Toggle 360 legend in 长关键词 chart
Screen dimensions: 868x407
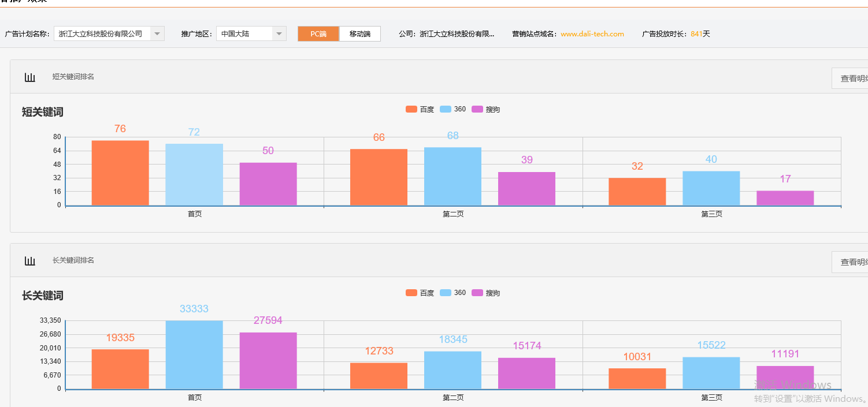[453, 293]
